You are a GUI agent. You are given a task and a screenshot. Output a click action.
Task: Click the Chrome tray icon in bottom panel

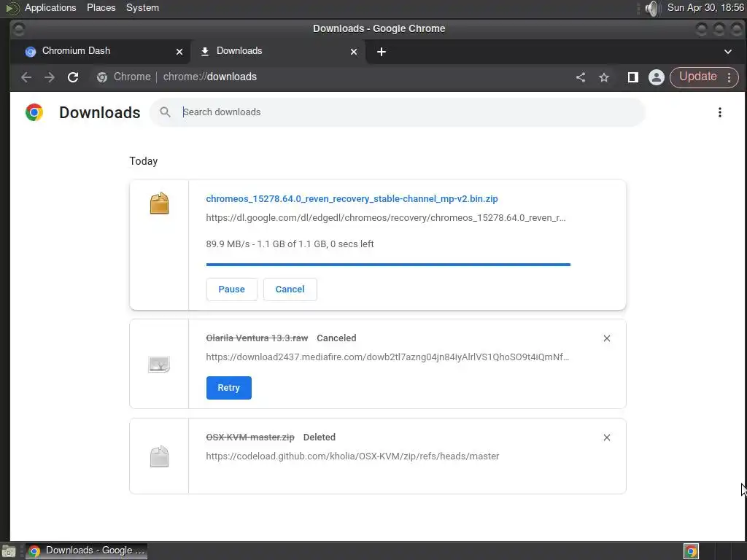tap(691, 551)
